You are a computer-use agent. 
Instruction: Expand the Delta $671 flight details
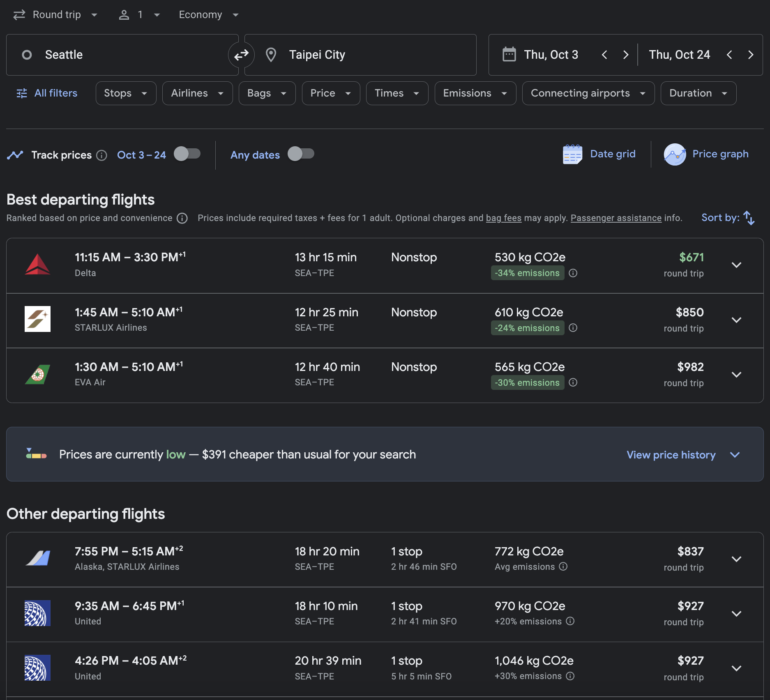tap(736, 265)
